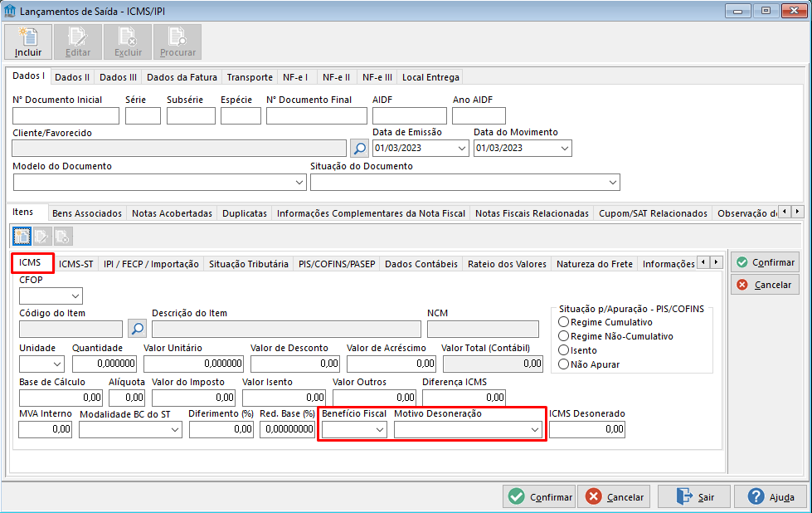812x513 pixels.
Task: Click the item panel Confirmar button
Action: coord(765,262)
